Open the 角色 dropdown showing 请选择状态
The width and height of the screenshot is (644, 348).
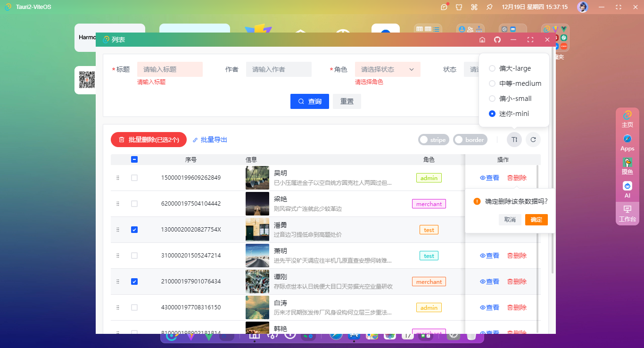click(388, 69)
